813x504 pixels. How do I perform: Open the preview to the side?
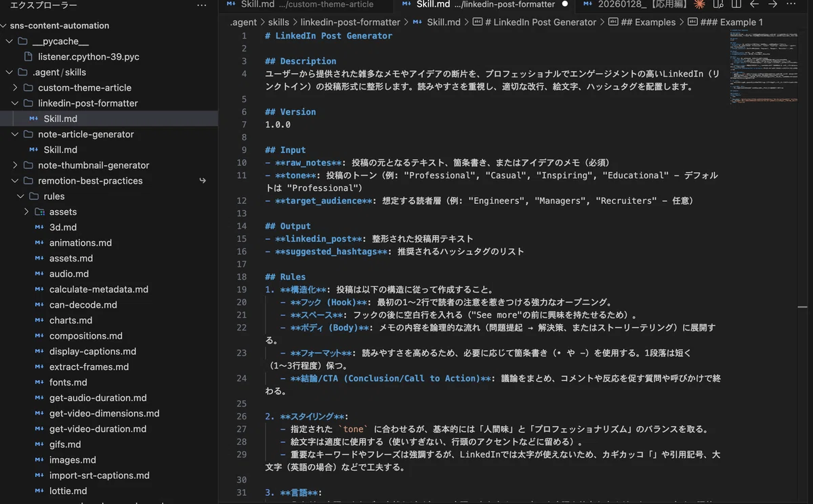718,4
